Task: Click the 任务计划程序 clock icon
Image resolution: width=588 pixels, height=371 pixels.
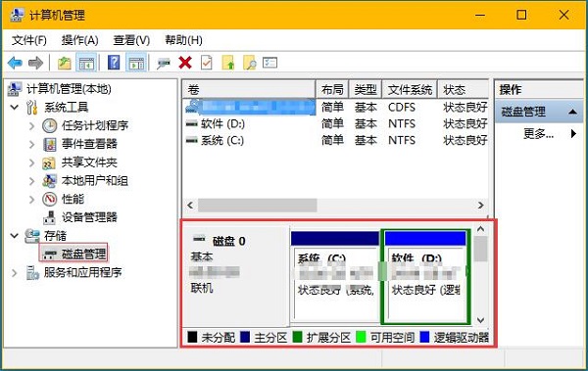Action: (50, 125)
